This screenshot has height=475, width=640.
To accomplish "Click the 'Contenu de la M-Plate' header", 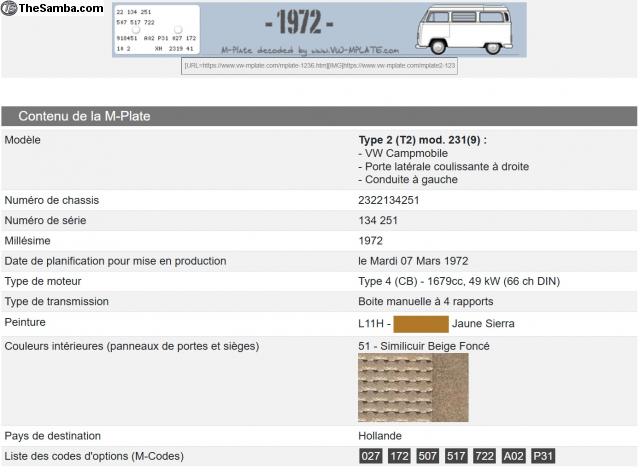I will [x=84, y=116].
